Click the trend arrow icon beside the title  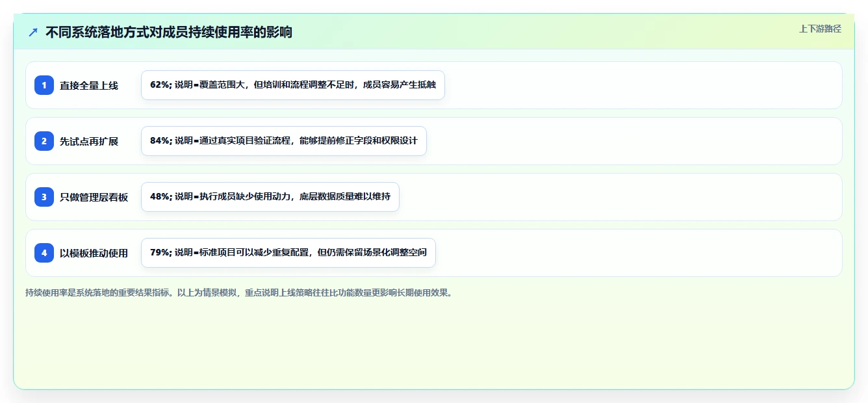click(x=33, y=32)
